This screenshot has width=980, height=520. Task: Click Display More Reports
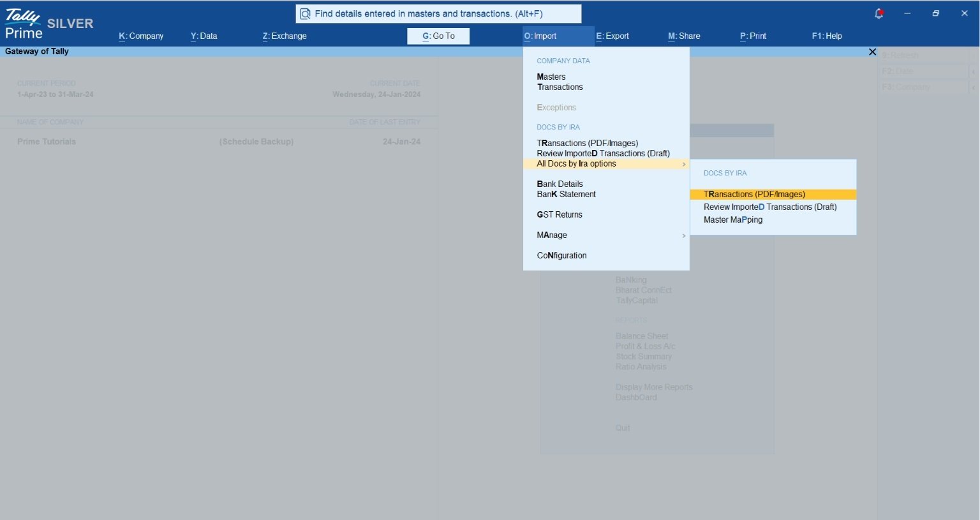click(x=653, y=387)
